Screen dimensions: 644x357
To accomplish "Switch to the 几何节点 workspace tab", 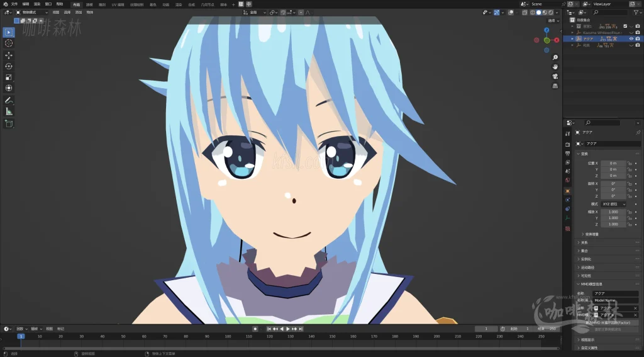I will [x=208, y=4].
